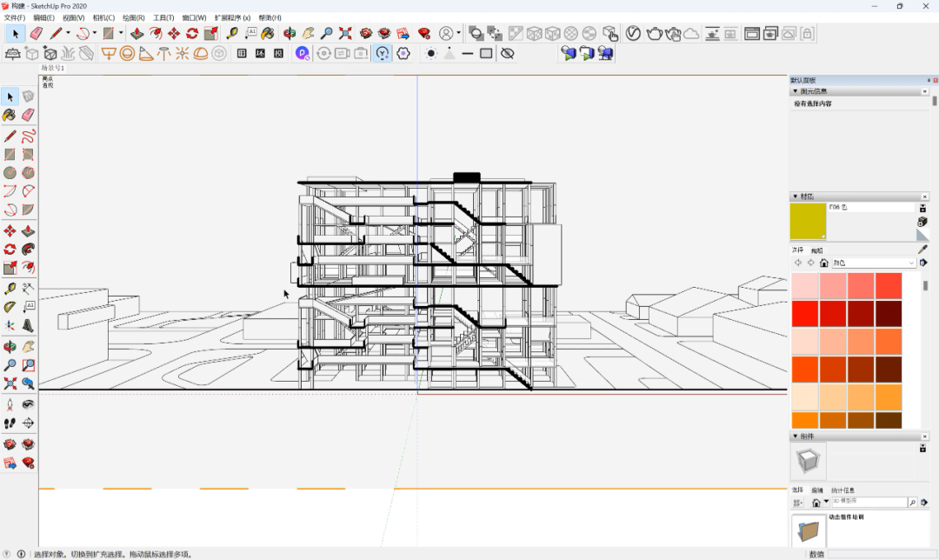Screen dimensions: 939x560
Task: Collapse the 组件 panel
Action: (x=796, y=436)
